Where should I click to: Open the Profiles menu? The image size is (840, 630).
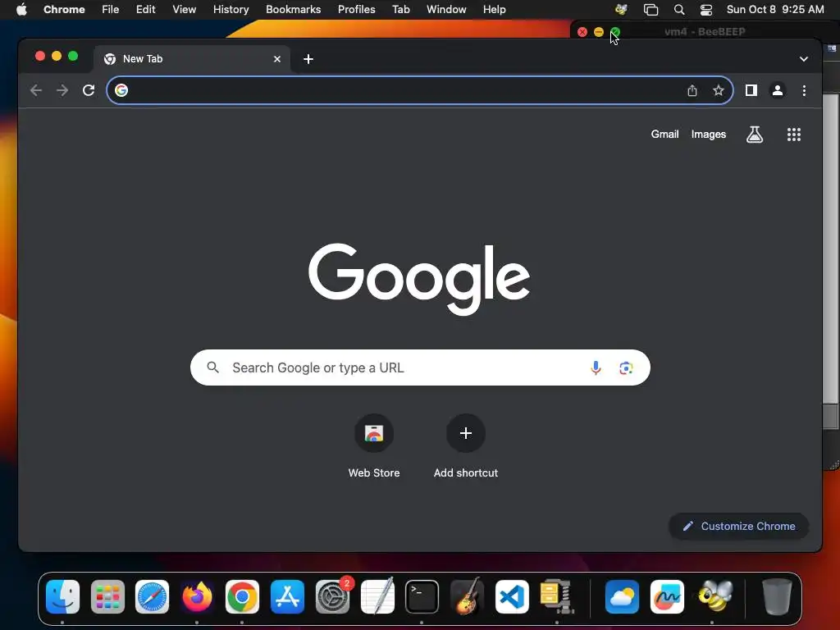pyautogui.click(x=356, y=10)
